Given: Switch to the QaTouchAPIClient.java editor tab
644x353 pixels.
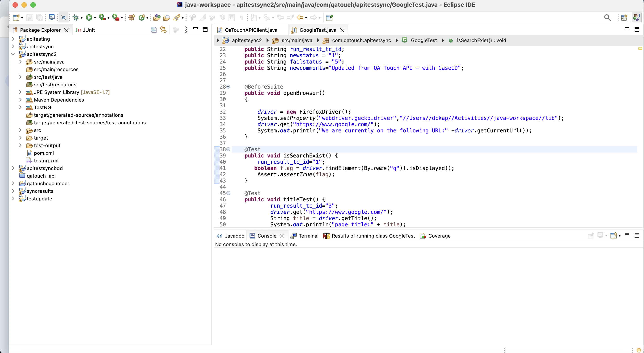Looking at the screenshot, I should pyautogui.click(x=247, y=30).
